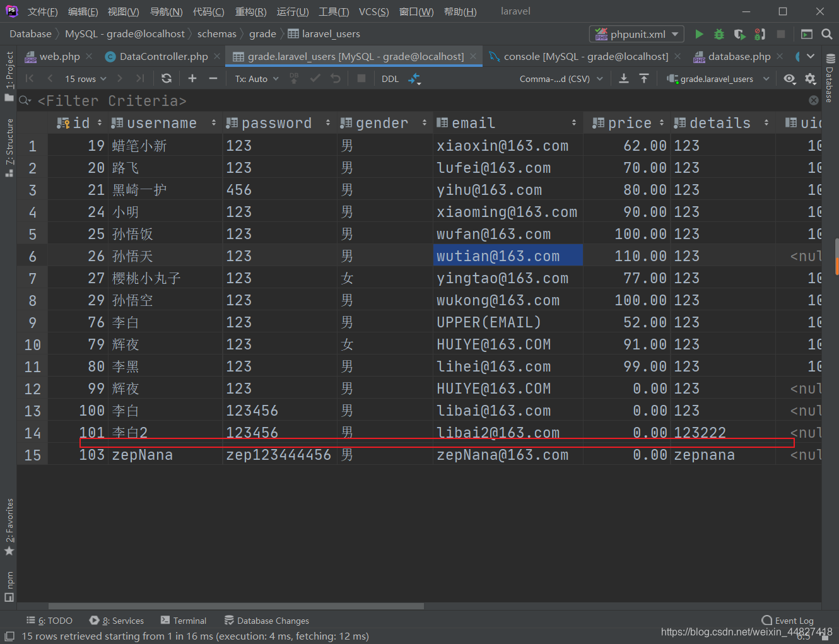Sort by id column header
The height and width of the screenshot is (644, 839).
[x=79, y=122]
